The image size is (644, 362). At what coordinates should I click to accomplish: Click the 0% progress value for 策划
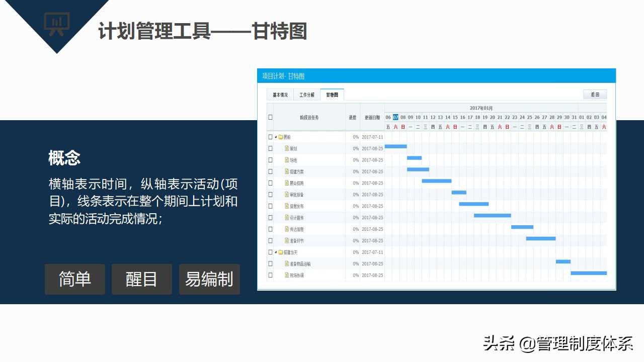click(x=356, y=149)
